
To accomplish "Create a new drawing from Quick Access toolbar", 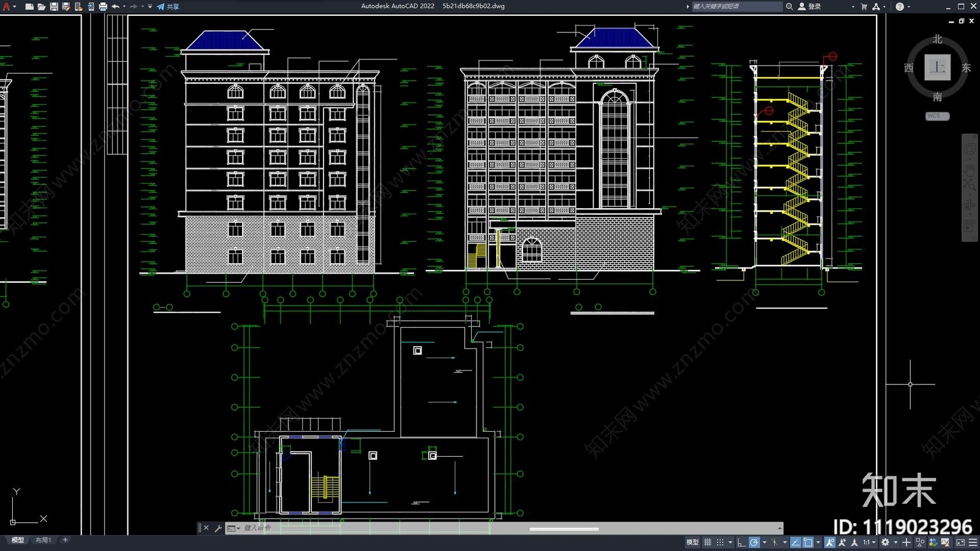I will [29, 7].
